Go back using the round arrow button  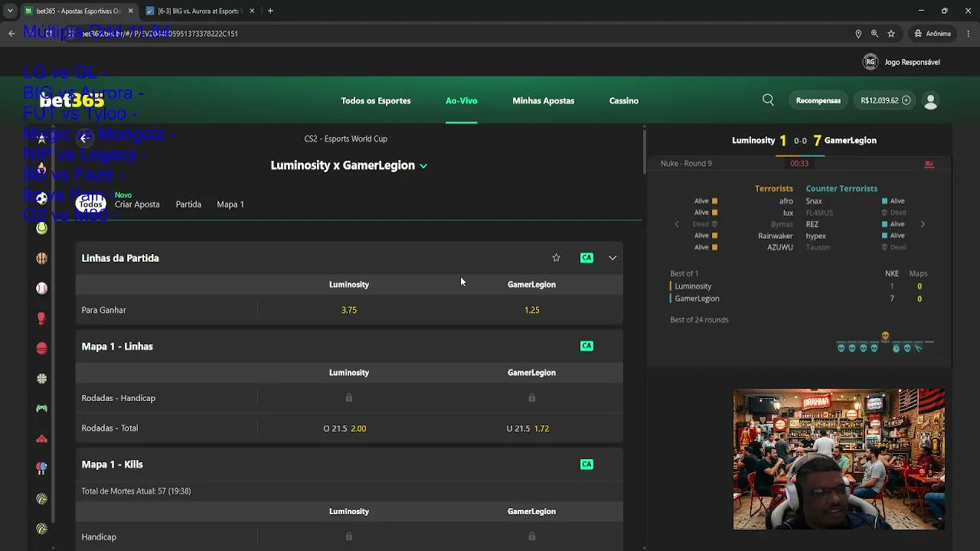click(x=83, y=139)
